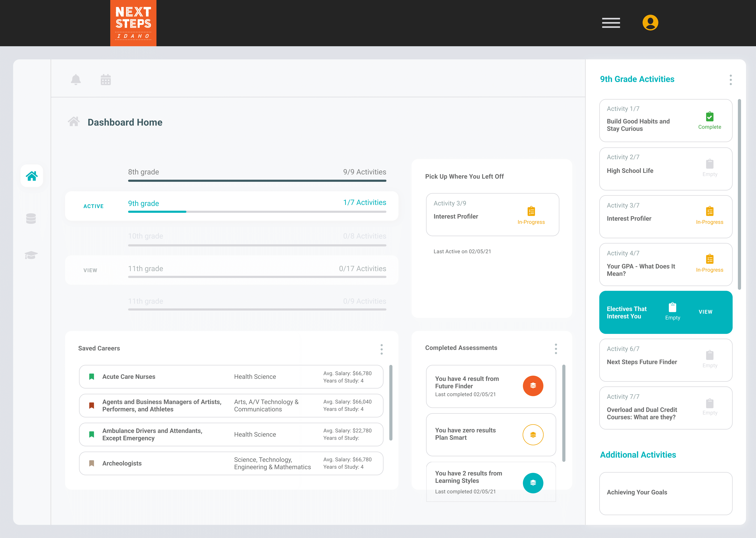The height and width of the screenshot is (538, 756).
Task: Open Saved Careers three-dot options menu
Action: click(x=382, y=349)
